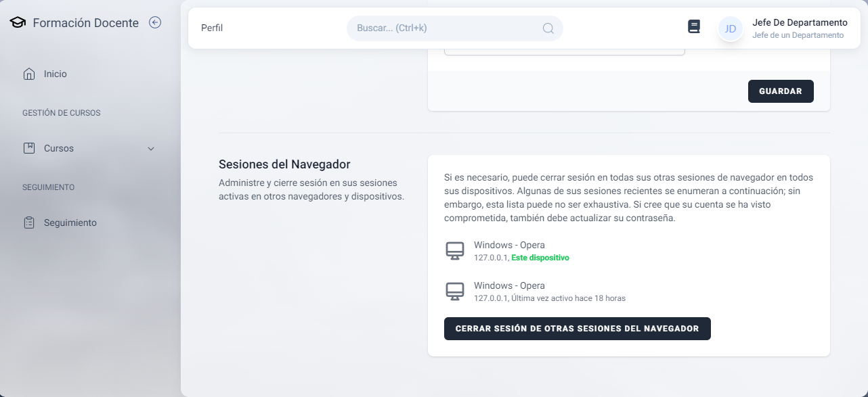Image resolution: width=868 pixels, height=397 pixels.
Task: Click monitor icon for current device session
Action: [x=455, y=251]
